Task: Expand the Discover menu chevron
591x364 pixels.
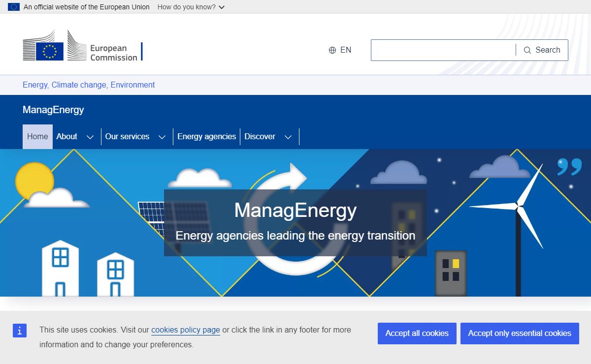Action: point(288,137)
